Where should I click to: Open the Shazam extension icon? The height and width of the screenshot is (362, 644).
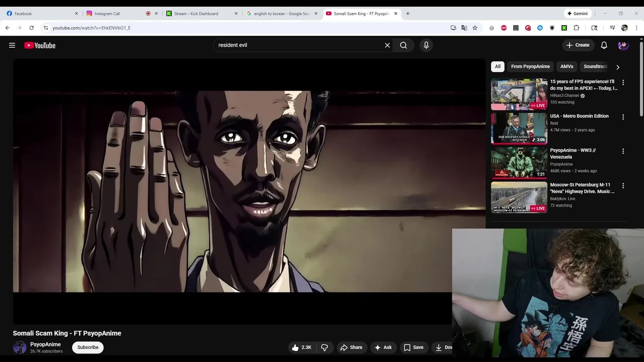[x=540, y=28]
